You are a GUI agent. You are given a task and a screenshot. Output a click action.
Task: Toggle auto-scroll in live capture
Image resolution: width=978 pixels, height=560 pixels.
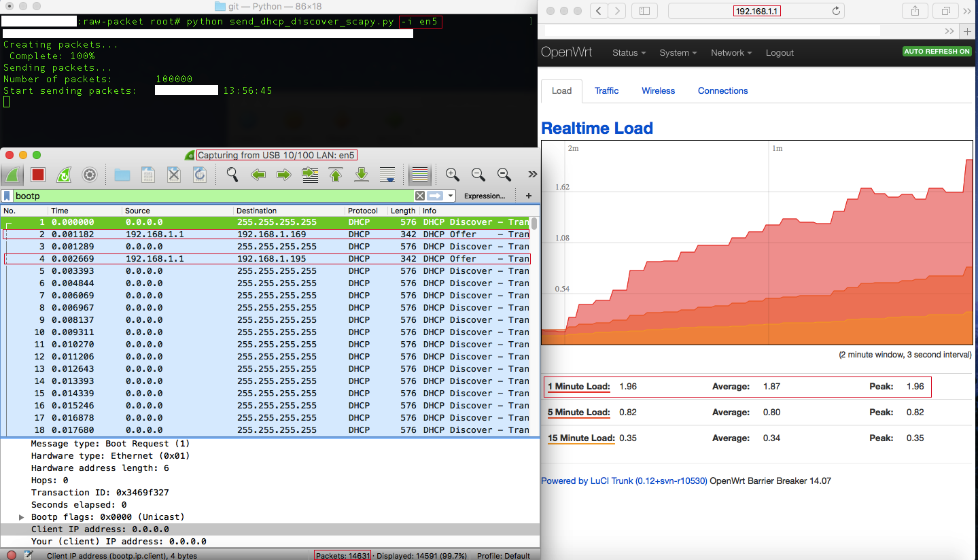tap(387, 175)
